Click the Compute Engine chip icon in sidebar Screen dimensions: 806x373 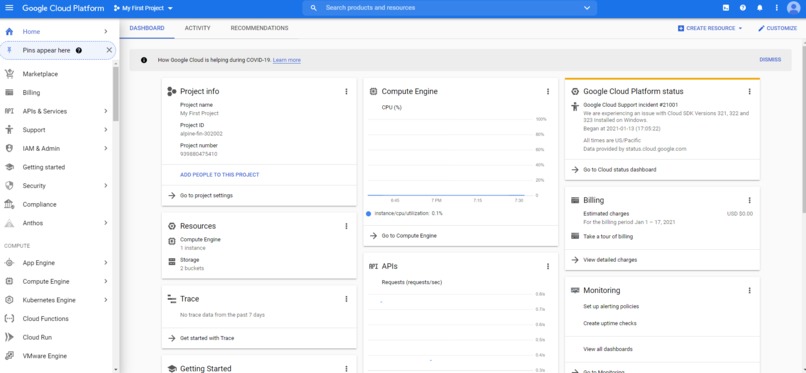point(9,282)
